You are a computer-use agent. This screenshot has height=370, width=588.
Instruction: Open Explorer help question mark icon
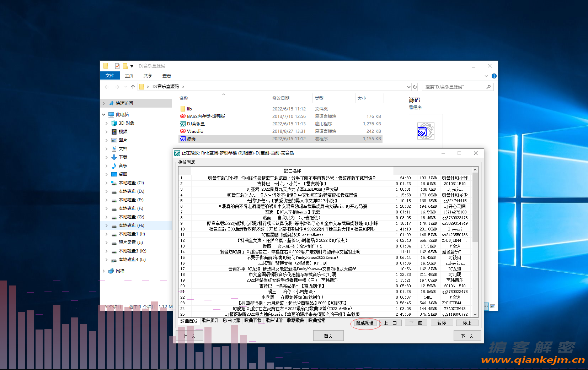pos(494,76)
